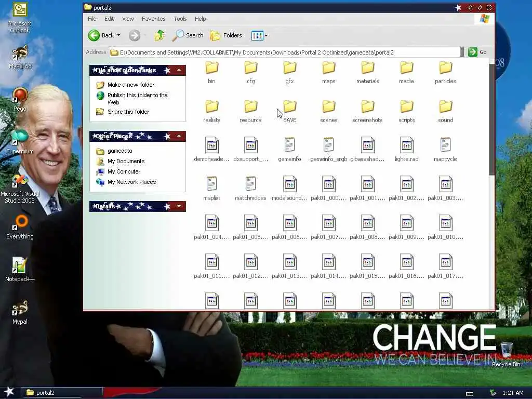Open the File menu
532x399 pixels.
(92, 19)
